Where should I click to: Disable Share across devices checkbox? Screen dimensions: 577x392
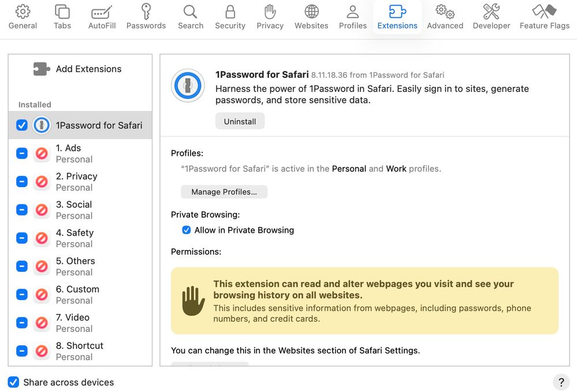13,382
